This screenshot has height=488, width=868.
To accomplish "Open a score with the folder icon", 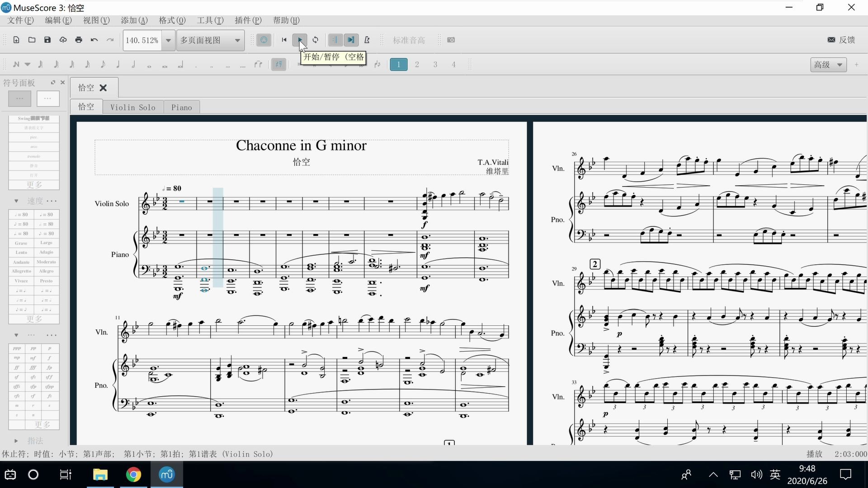I will (x=32, y=40).
